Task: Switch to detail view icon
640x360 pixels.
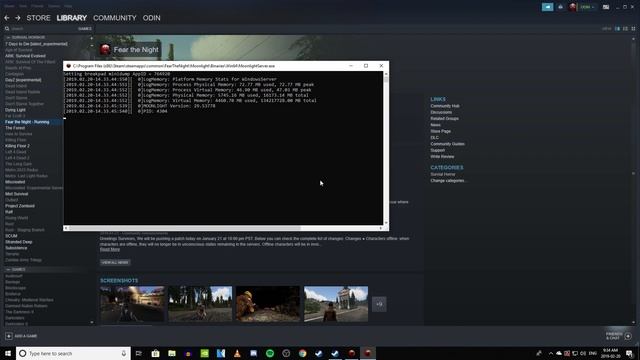Action: (618, 29)
